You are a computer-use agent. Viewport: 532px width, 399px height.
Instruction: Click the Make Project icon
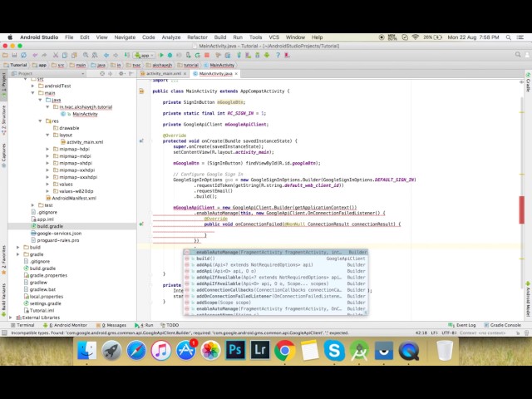click(x=127, y=55)
